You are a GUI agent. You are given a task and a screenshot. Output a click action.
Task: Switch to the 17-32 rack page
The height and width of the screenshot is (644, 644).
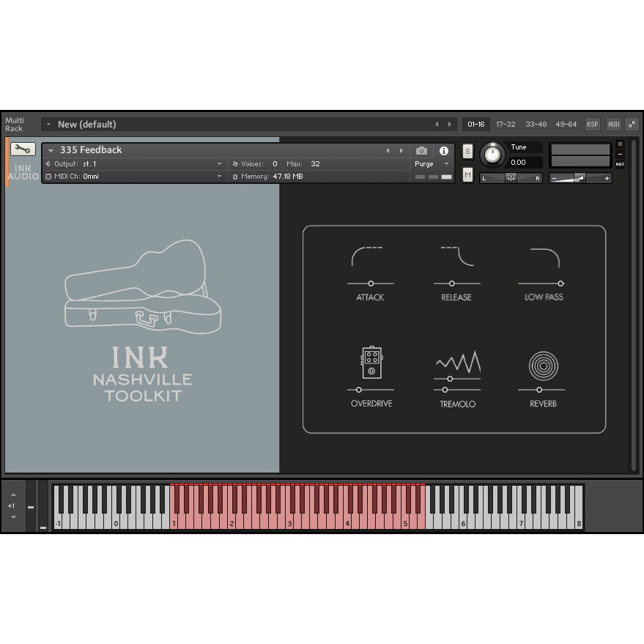coord(506,124)
